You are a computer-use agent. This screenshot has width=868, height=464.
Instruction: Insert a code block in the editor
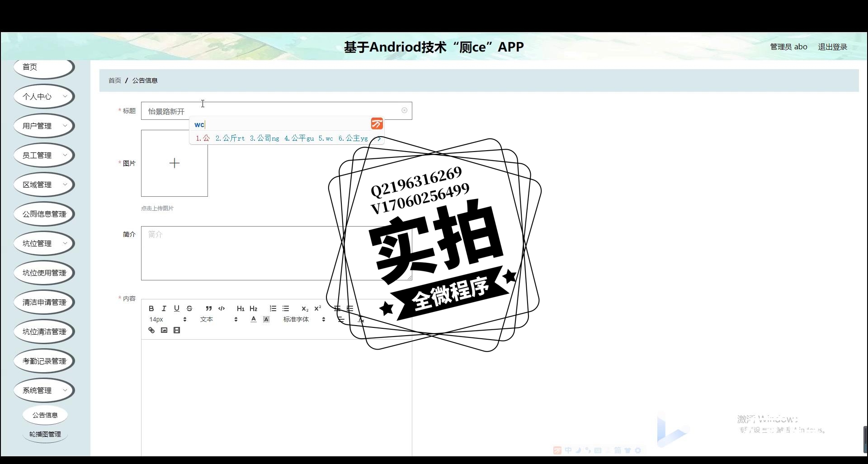222,308
